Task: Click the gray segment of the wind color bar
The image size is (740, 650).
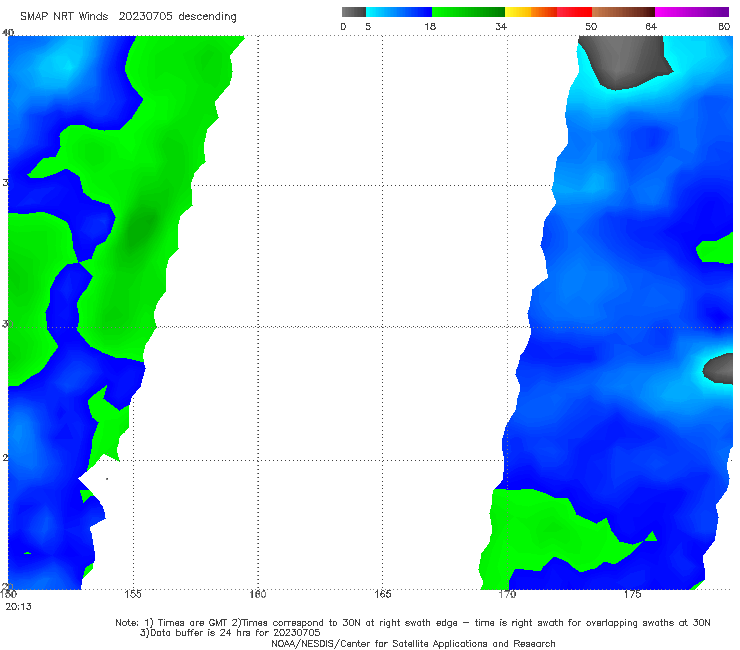Action: (353, 12)
